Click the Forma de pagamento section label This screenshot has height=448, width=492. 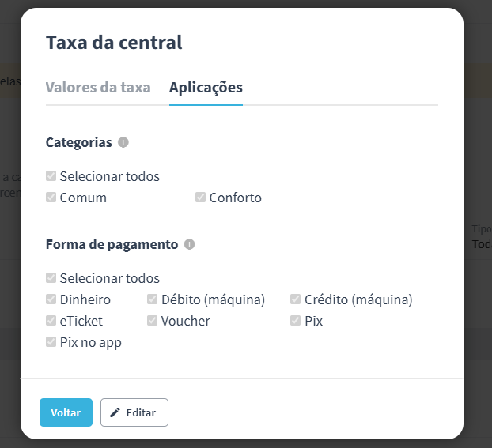click(112, 244)
